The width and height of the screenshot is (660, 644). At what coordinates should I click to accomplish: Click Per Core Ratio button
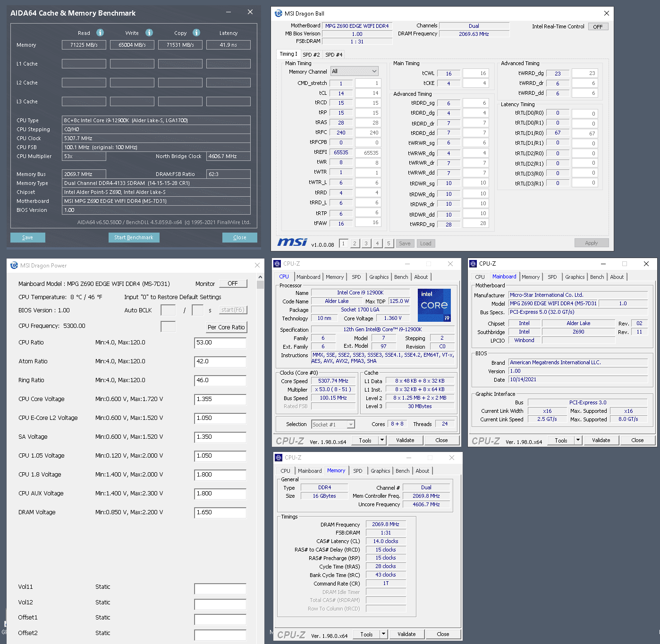pos(227,327)
